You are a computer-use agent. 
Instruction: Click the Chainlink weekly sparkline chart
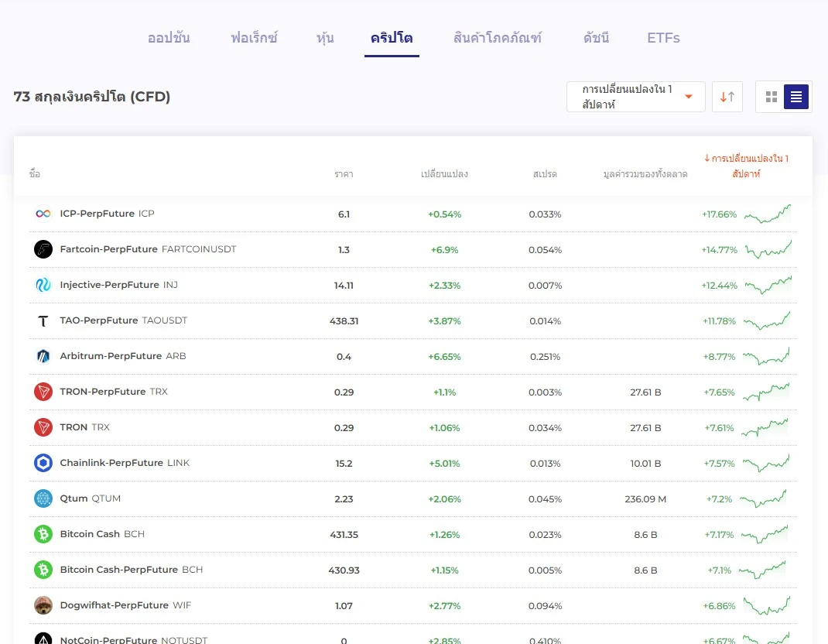[x=766, y=464]
